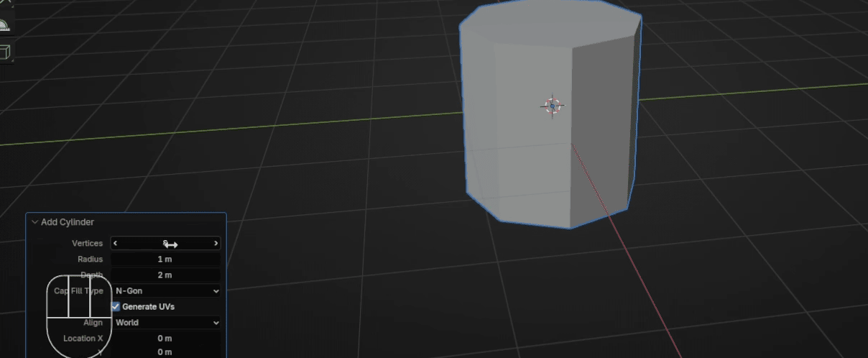Open the Align World dropdown

pyautogui.click(x=166, y=323)
